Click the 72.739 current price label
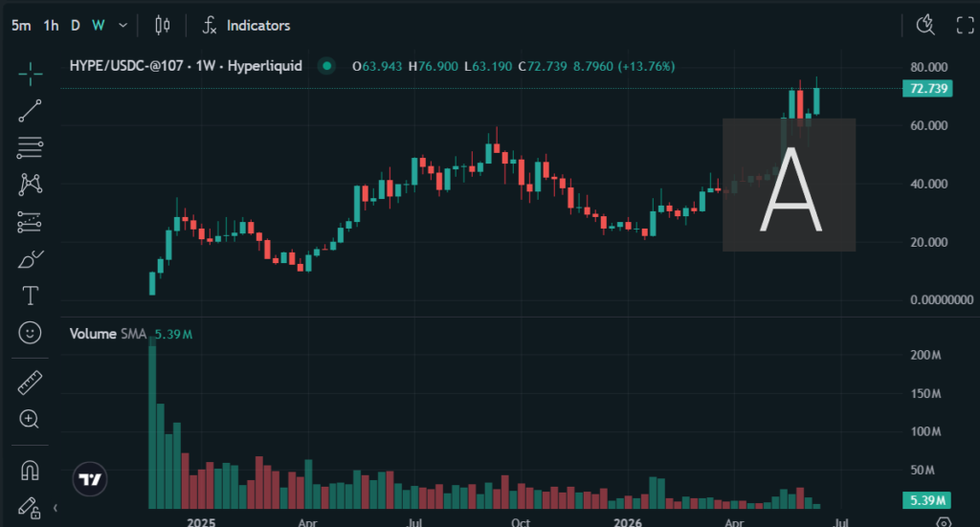The height and width of the screenshot is (527, 980). 928,88
